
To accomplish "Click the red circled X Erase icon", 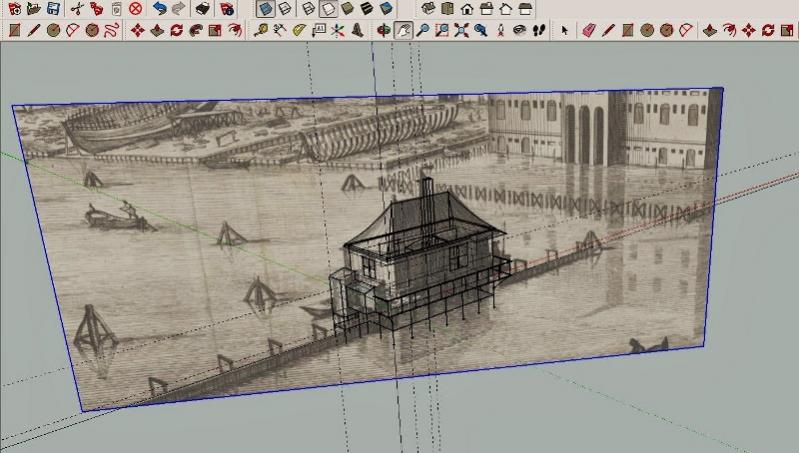I will pyautogui.click(x=135, y=8).
